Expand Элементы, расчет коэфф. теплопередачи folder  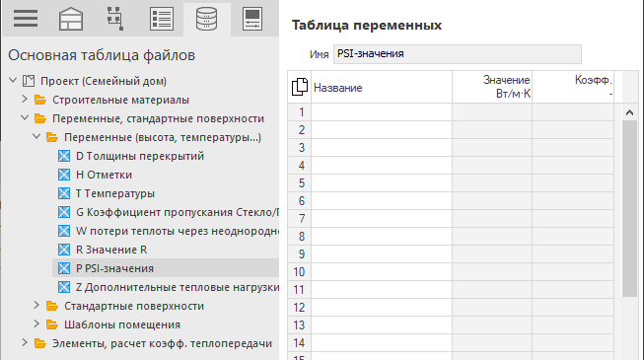[x=25, y=343]
